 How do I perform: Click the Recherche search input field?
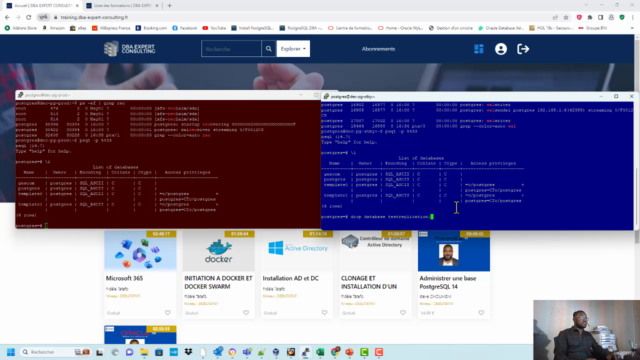coord(231,49)
